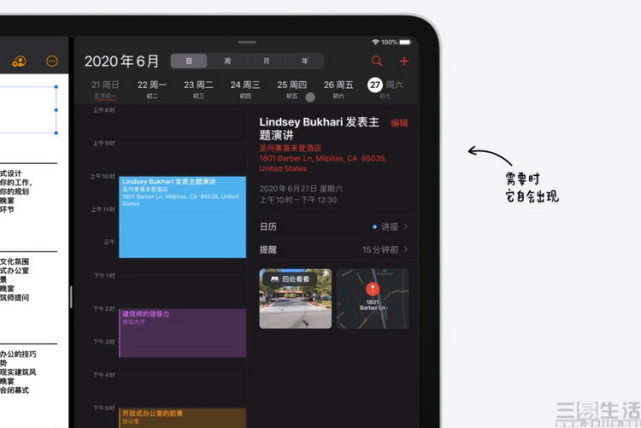
Task: Select day 23 周二 in week strip
Action: pos(198,89)
